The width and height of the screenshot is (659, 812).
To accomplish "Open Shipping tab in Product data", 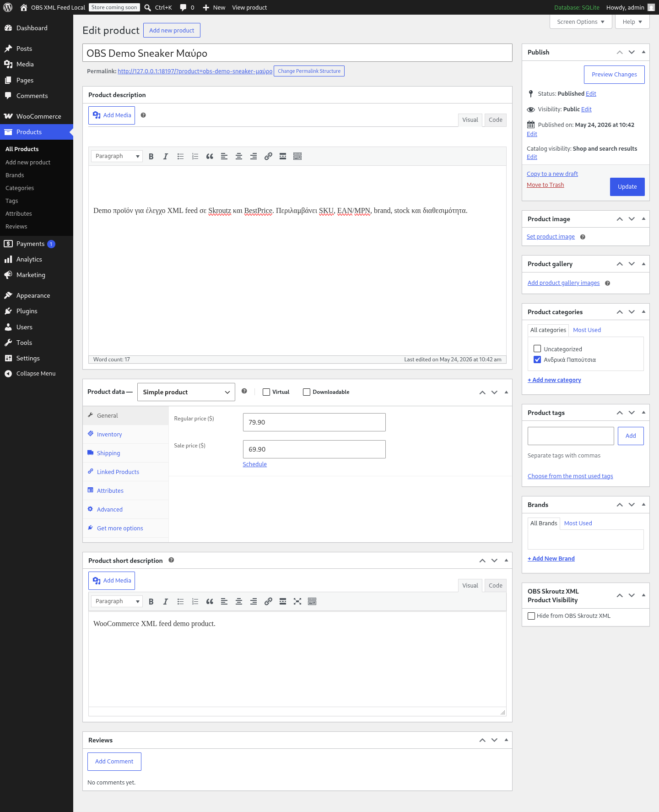I will coord(126,453).
